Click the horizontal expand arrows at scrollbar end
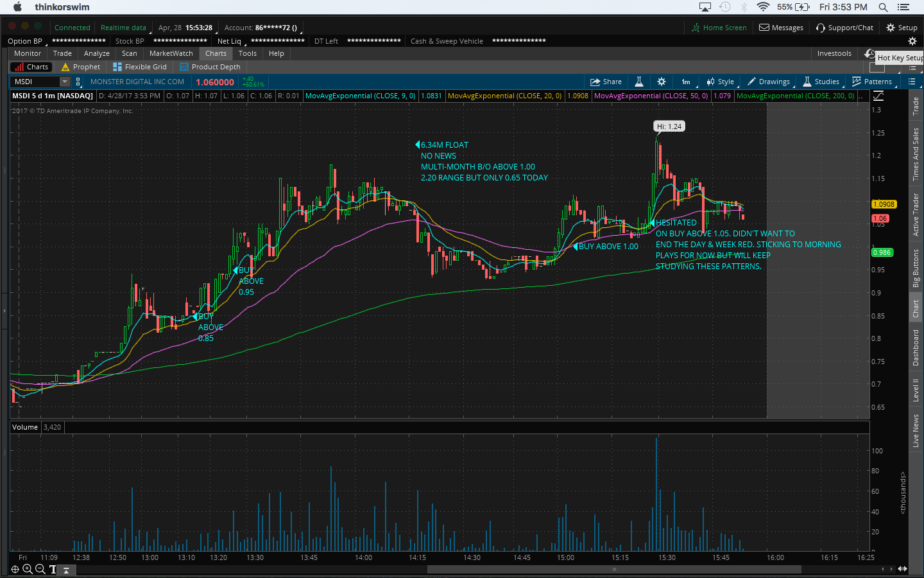 point(902,569)
